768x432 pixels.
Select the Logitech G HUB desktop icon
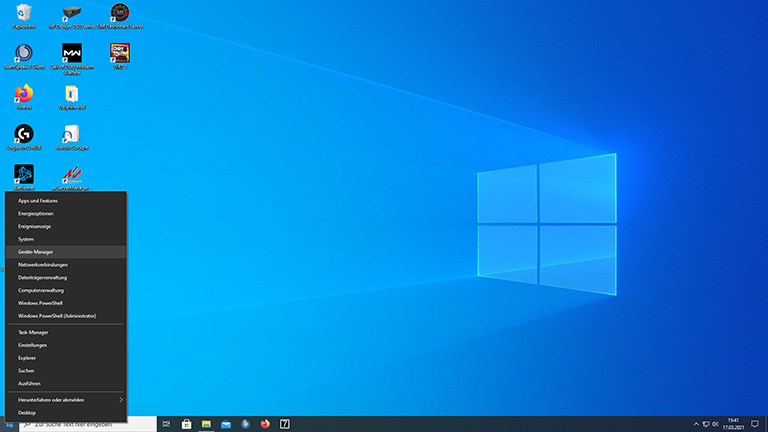[24, 134]
